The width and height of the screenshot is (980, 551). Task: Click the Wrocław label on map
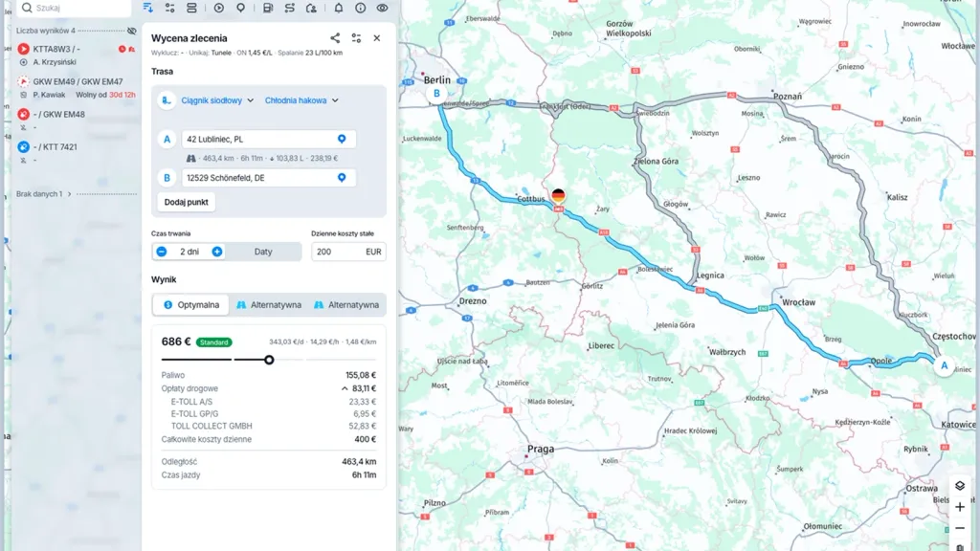[799, 302]
